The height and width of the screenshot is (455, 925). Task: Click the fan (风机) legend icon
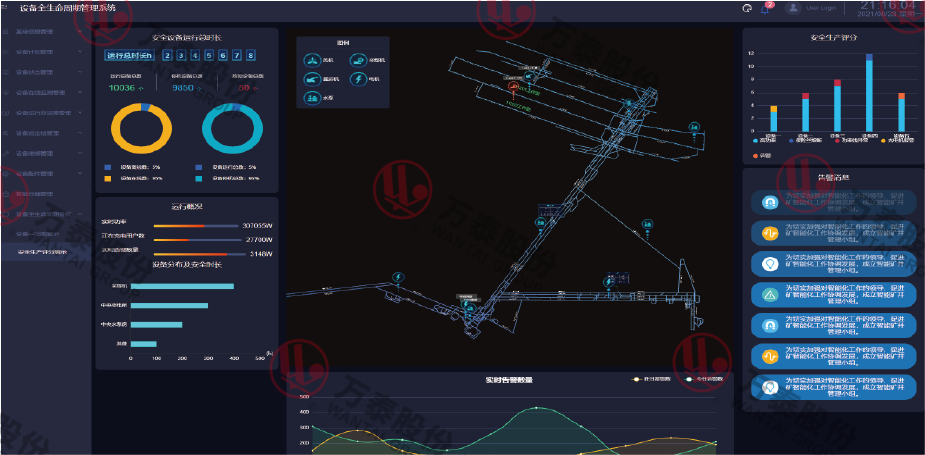[x=311, y=61]
